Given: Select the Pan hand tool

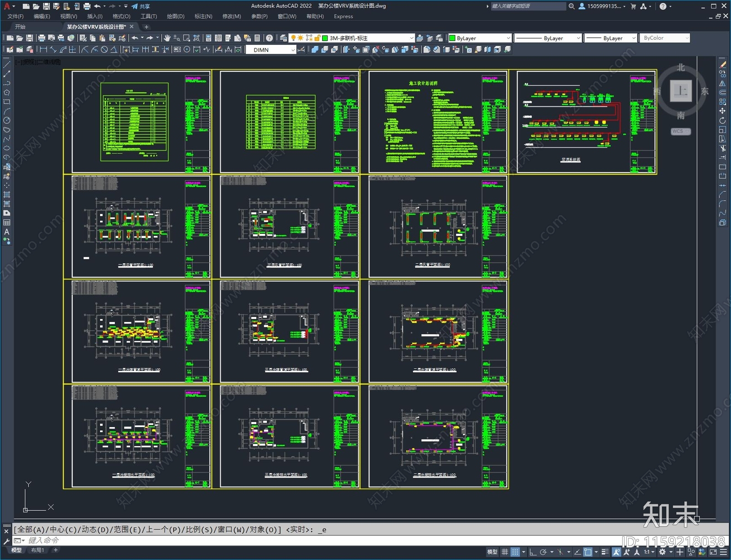Looking at the screenshot, I should 167,38.
